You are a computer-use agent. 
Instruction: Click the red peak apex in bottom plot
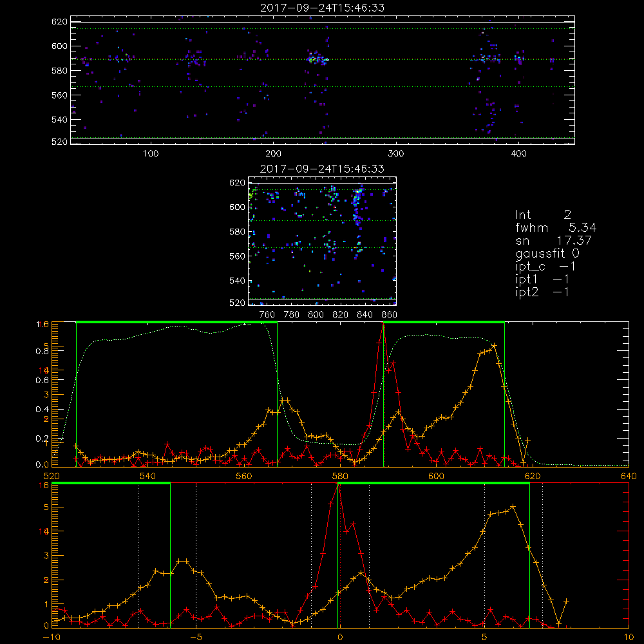click(338, 485)
